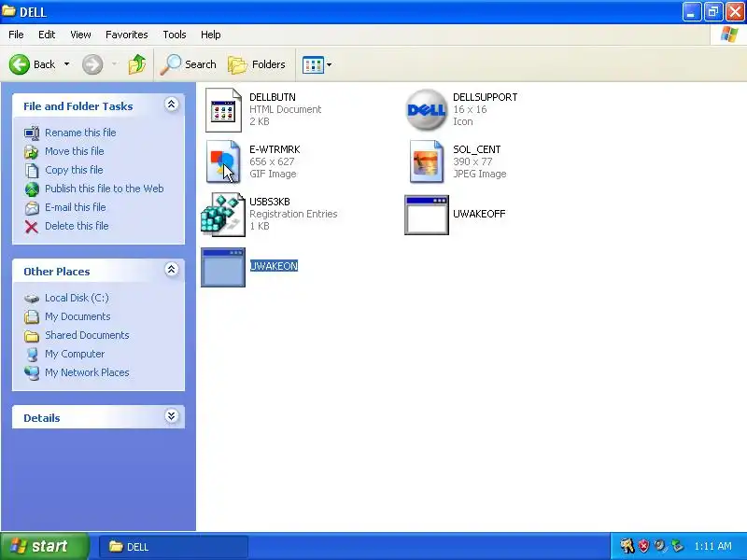The width and height of the screenshot is (747, 560).
Task: Click the Forward arrow button
Action: (x=92, y=64)
